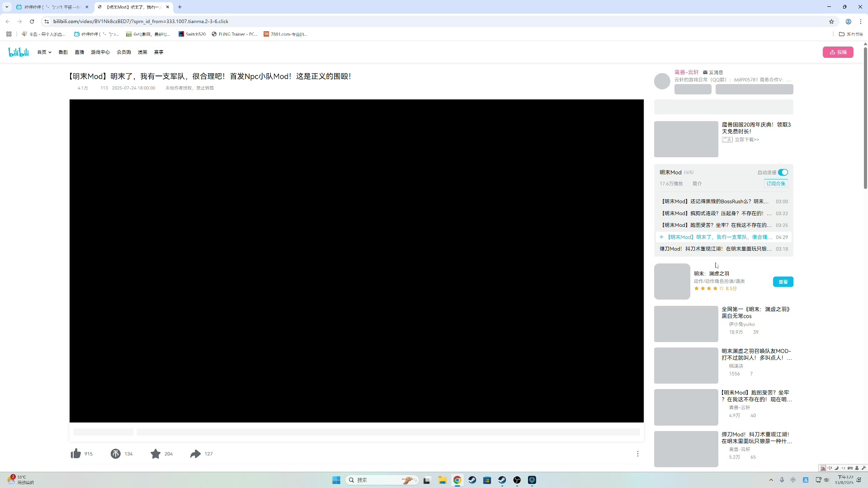Bookmark this page with the star icon

pos(831,21)
